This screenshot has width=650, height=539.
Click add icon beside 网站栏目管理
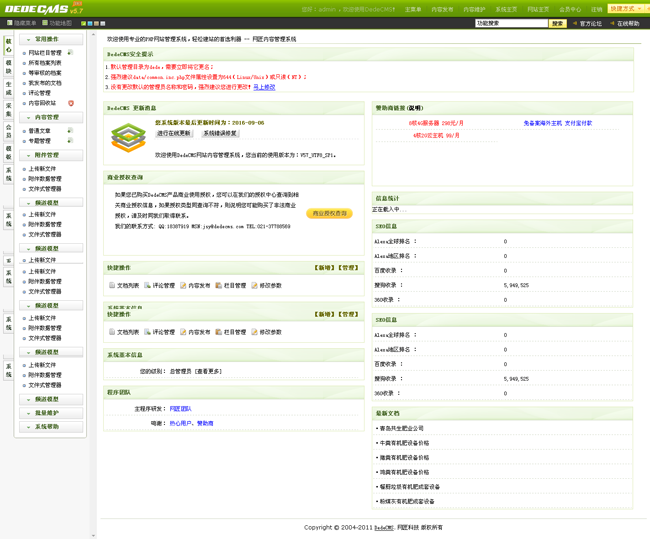pyautogui.click(x=70, y=52)
